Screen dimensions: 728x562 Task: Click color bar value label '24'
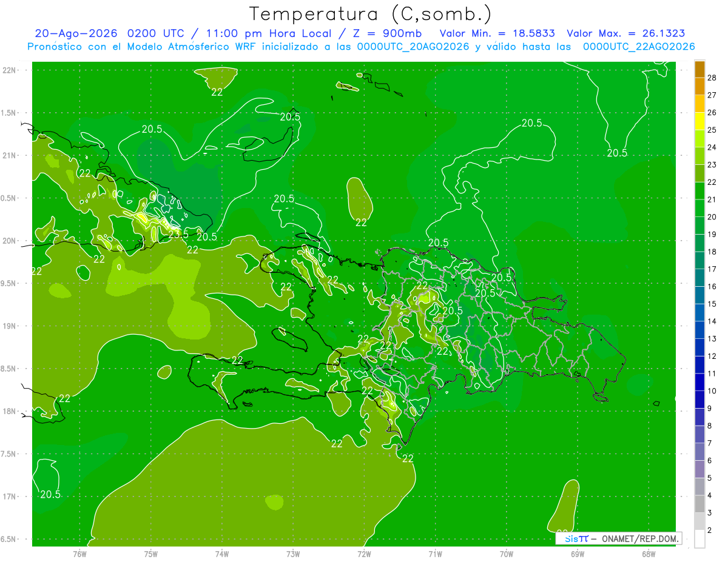click(x=713, y=147)
